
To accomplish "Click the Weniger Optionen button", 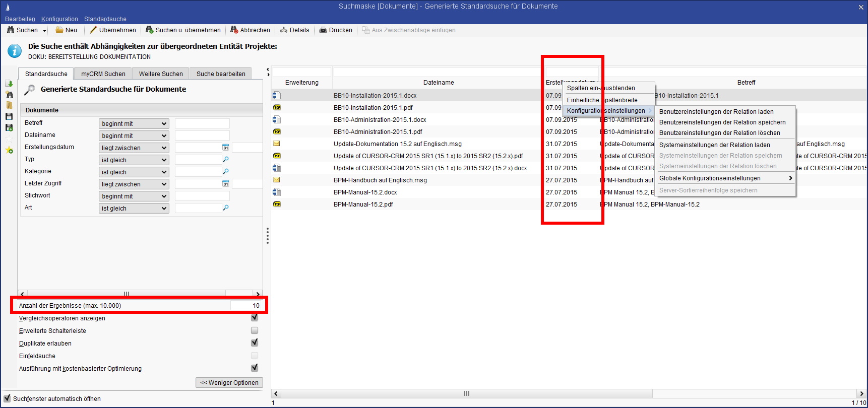I will 229,383.
